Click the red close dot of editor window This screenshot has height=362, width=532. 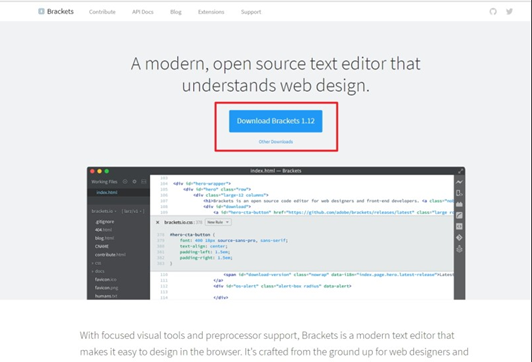point(92,171)
